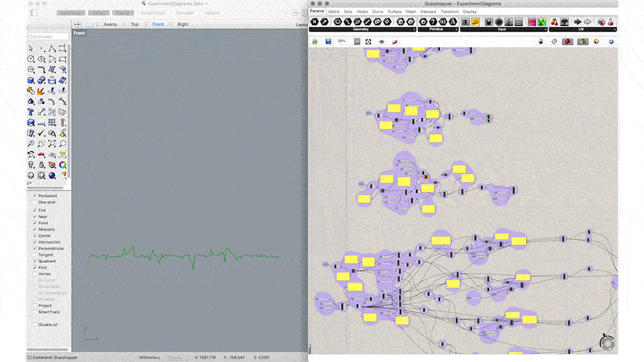Click the Front viewport title label

pos(79,34)
